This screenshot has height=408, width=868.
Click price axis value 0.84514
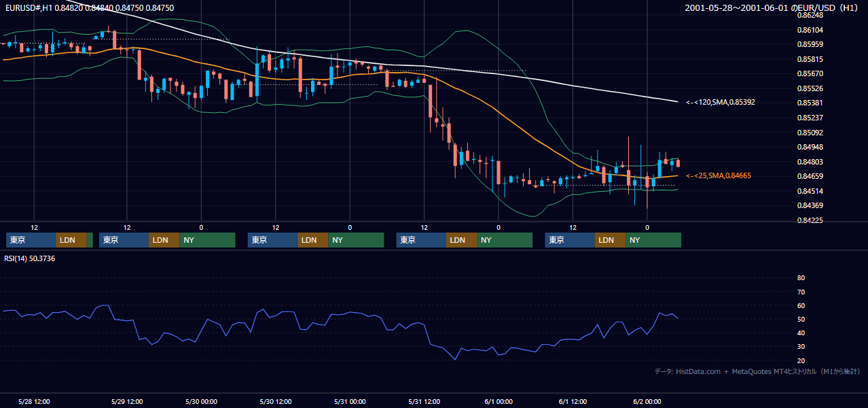click(x=810, y=191)
